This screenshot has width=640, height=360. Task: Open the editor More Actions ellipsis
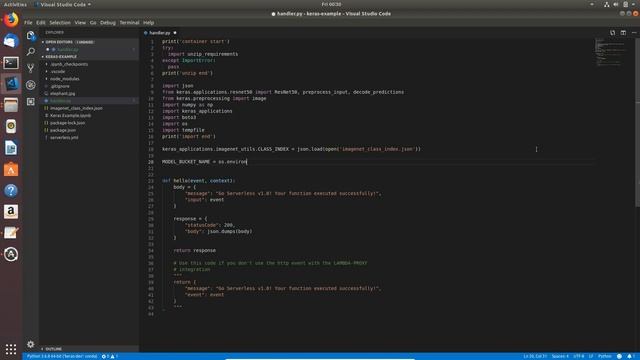(x=634, y=33)
